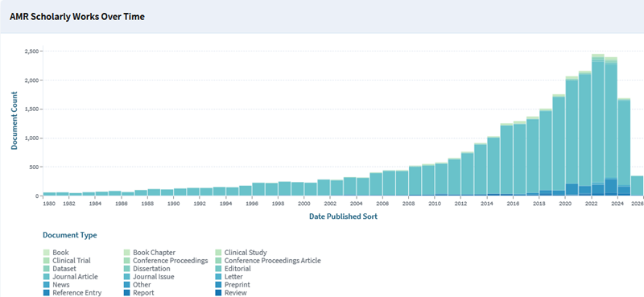Click the 2008 bar in chart
Image resolution: width=644 pixels, height=297 pixels.
click(x=415, y=181)
